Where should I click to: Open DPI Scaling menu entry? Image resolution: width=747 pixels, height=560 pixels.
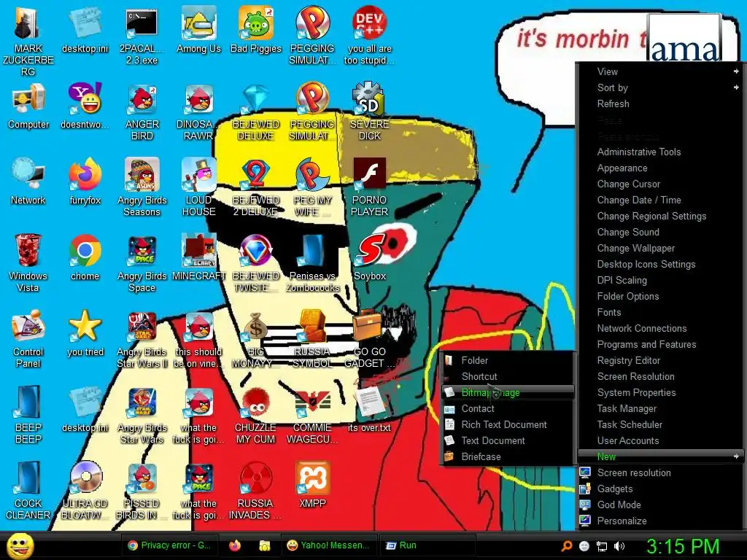click(x=659, y=280)
